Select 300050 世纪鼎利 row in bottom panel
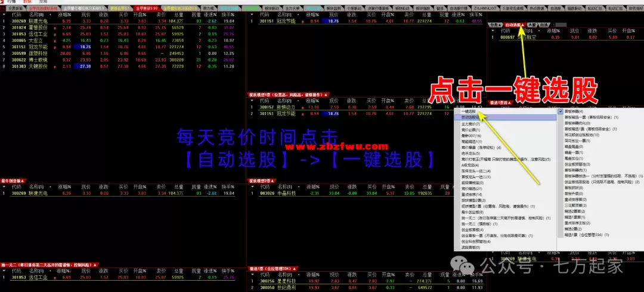Viewport: 644px width, 292px height. point(366,287)
